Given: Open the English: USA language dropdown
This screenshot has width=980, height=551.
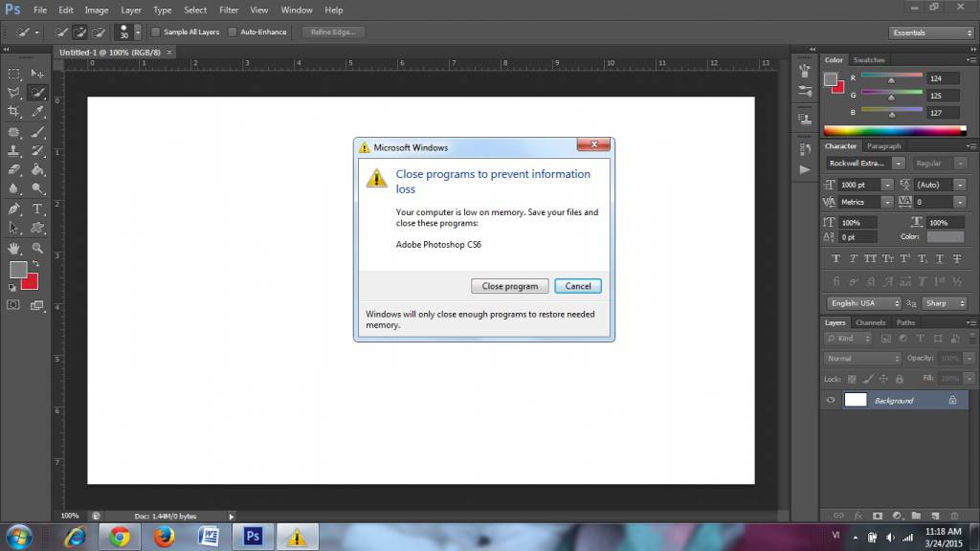Looking at the screenshot, I should tap(864, 303).
